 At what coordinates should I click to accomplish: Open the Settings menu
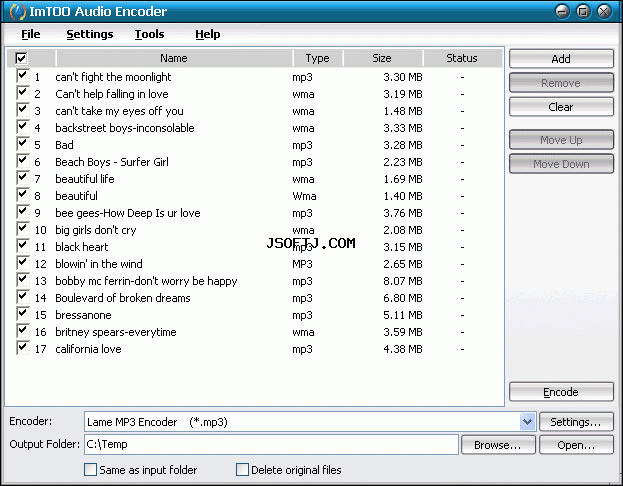point(90,34)
